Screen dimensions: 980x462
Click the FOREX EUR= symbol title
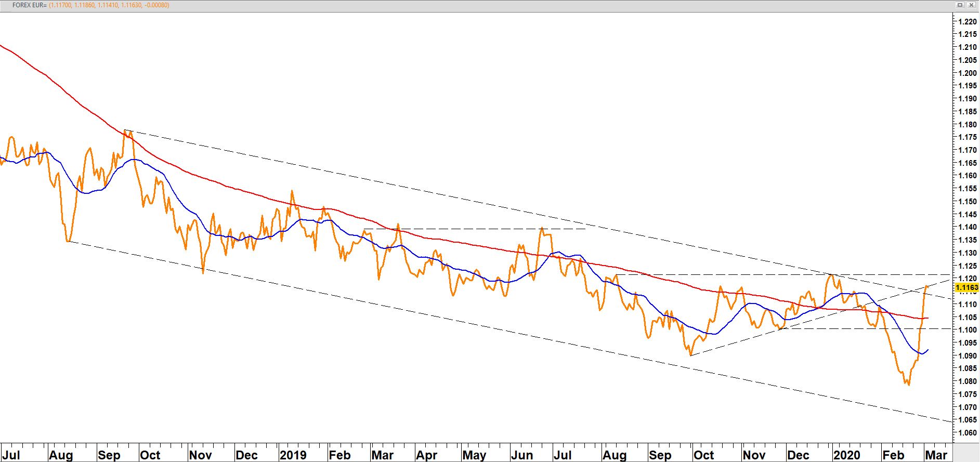pyautogui.click(x=29, y=5)
